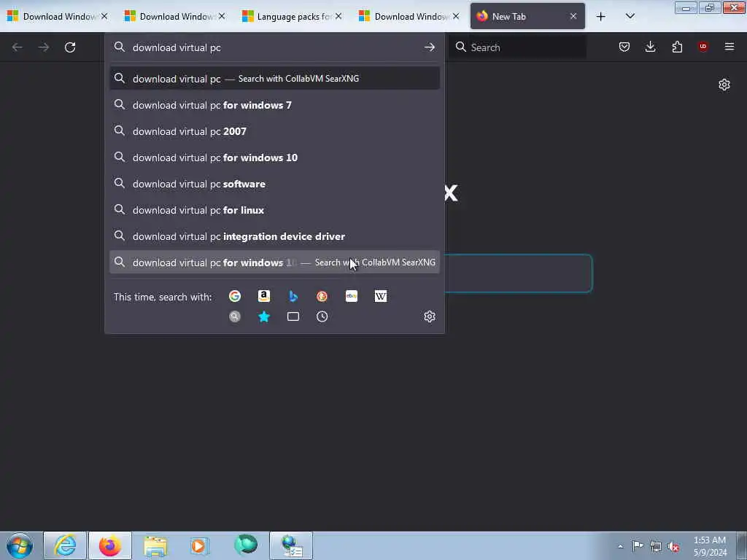
Task: Search within Bookmarks using the star icon
Action: tap(264, 316)
